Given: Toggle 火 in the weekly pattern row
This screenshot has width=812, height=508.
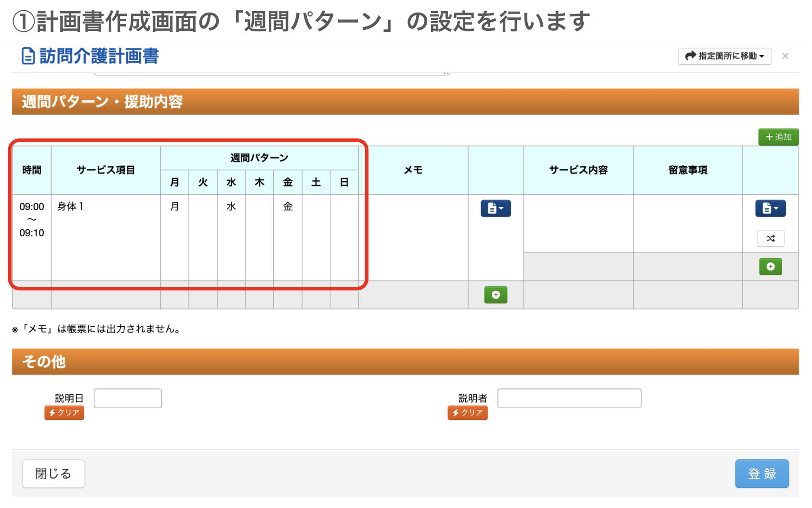Looking at the screenshot, I should 203,206.
